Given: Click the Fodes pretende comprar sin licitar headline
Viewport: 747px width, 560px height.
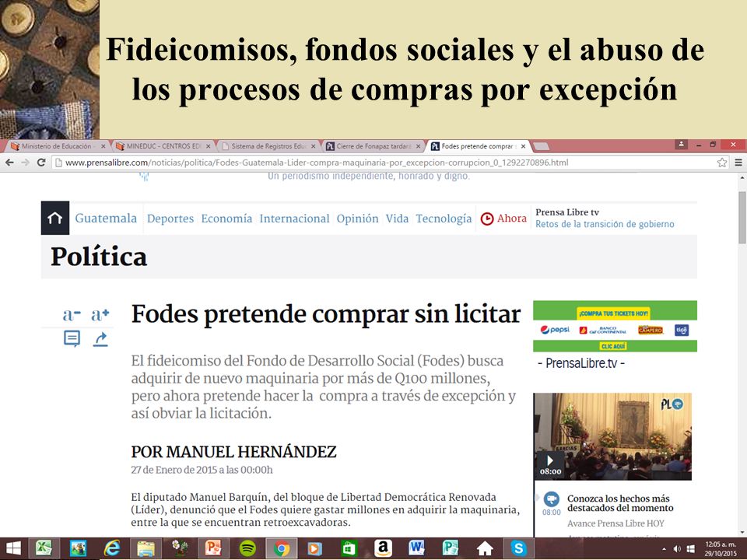Looking at the screenshot, I should tap(326, 314).
